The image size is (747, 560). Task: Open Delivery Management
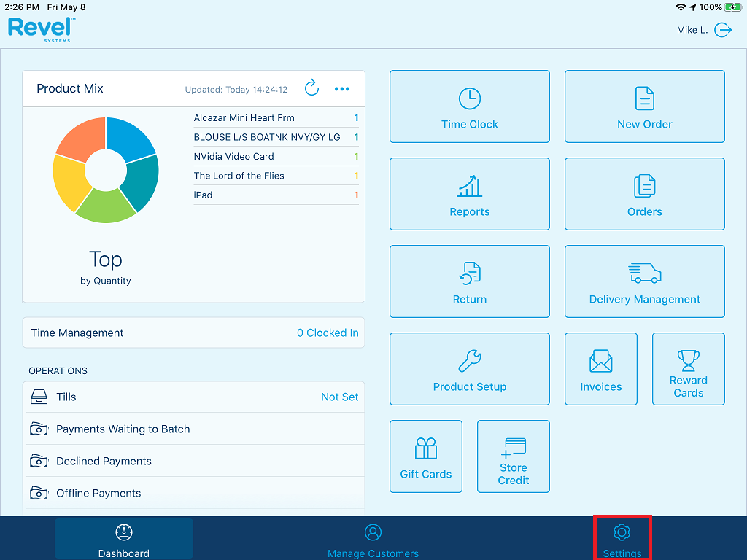[x=644, y=281]
